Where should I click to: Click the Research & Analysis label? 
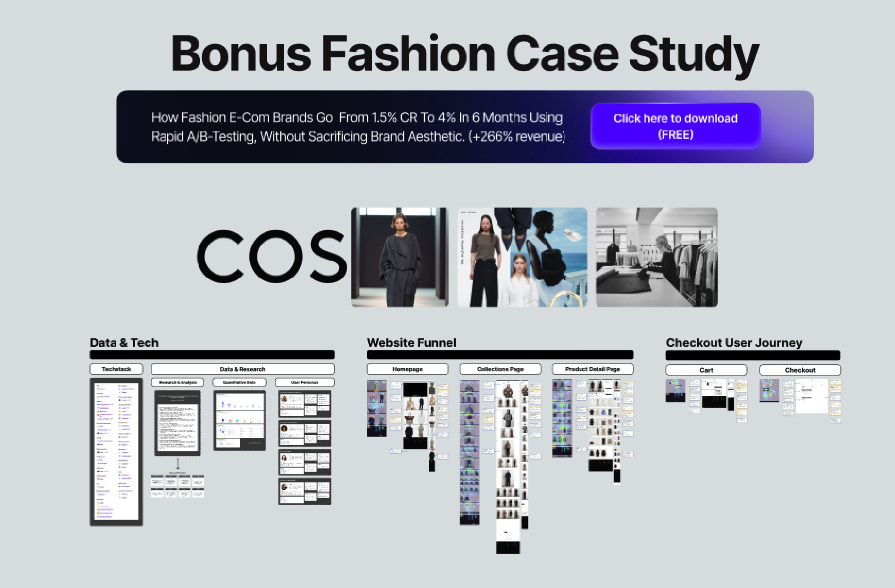point(178,382)
